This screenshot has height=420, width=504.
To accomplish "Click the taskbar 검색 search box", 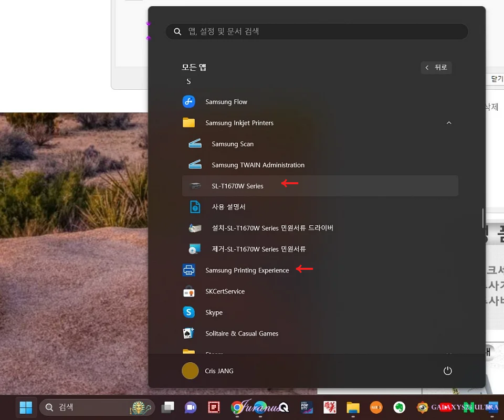I will [97, 407].
